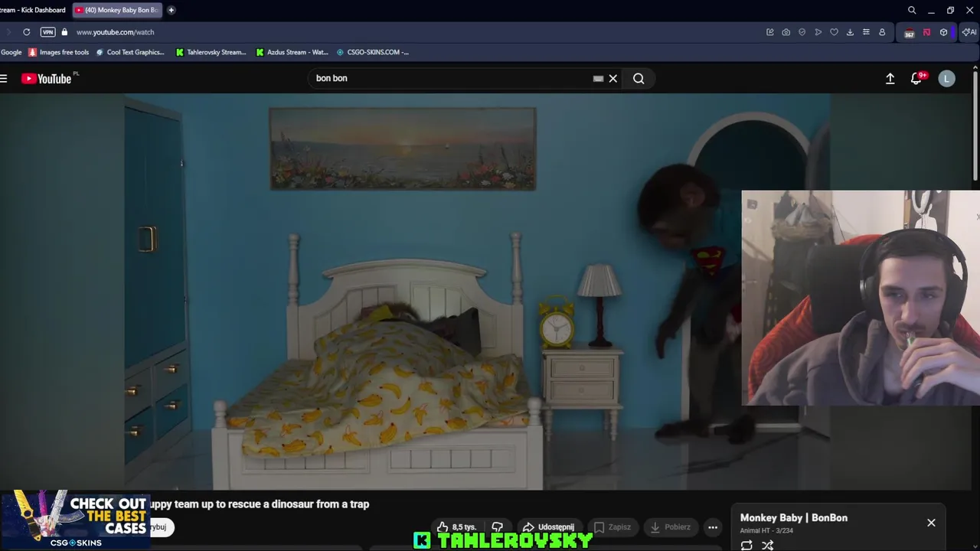Open the YouTube notifications bell
Image resolution: width=980 pixels, height=551 pixels.
[x=916, y=78]
